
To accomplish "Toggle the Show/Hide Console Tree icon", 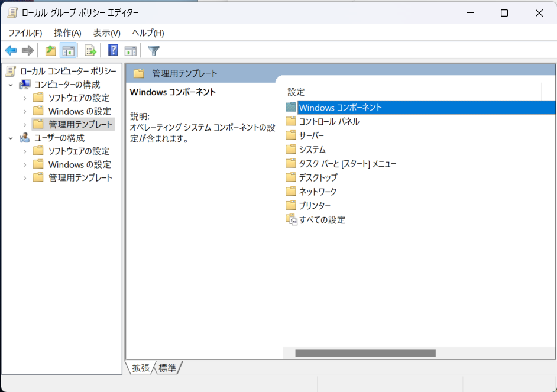I will pyautogui.click(x=69, y=50).
